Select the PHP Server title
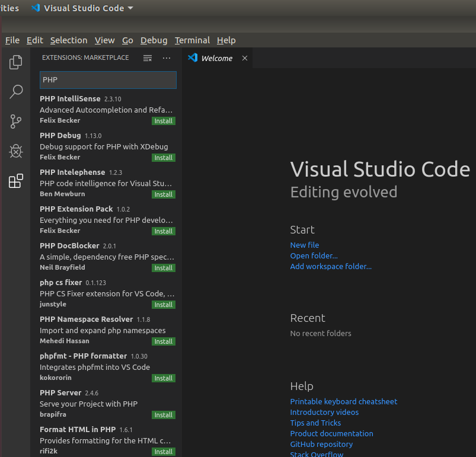Image resolution: width=476 pixels, height=457 pixels. 60,392
